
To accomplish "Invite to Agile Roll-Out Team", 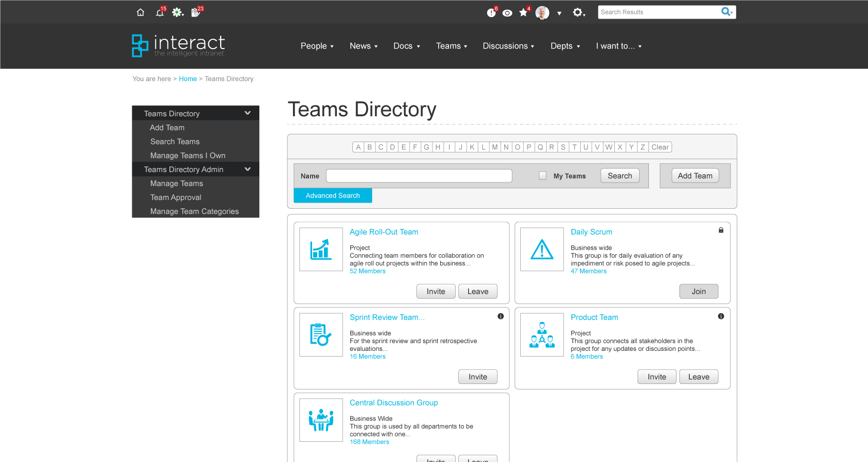I will (x=436, y=291).
